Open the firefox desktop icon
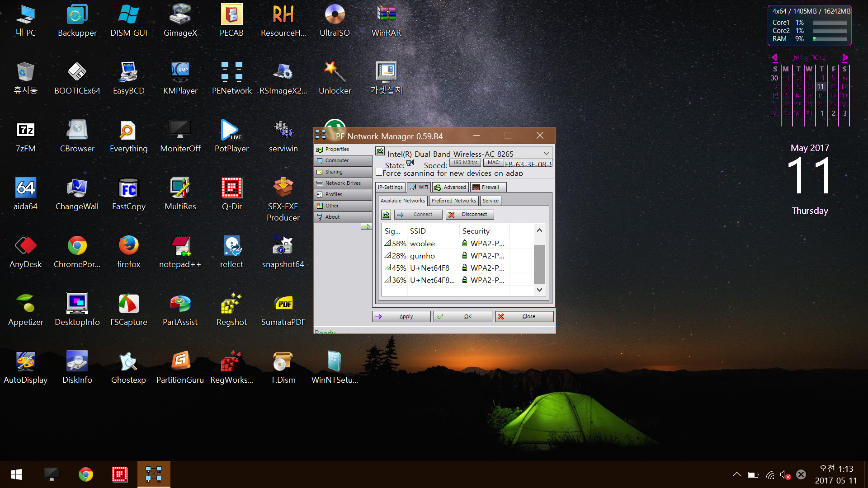The height and width of the screenshot is (488, 868). [128, 252]
